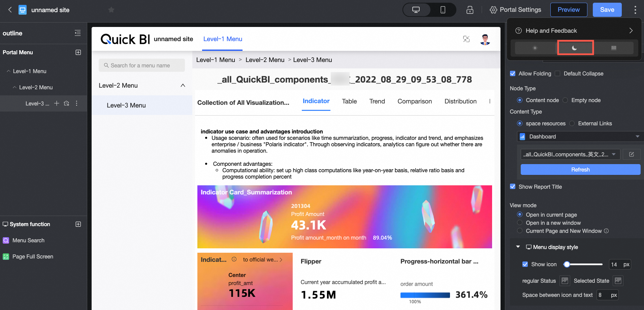Collapse Level-1 Menu in the outline tree
This screenshot has width=644, height=310.
[8, 71]
